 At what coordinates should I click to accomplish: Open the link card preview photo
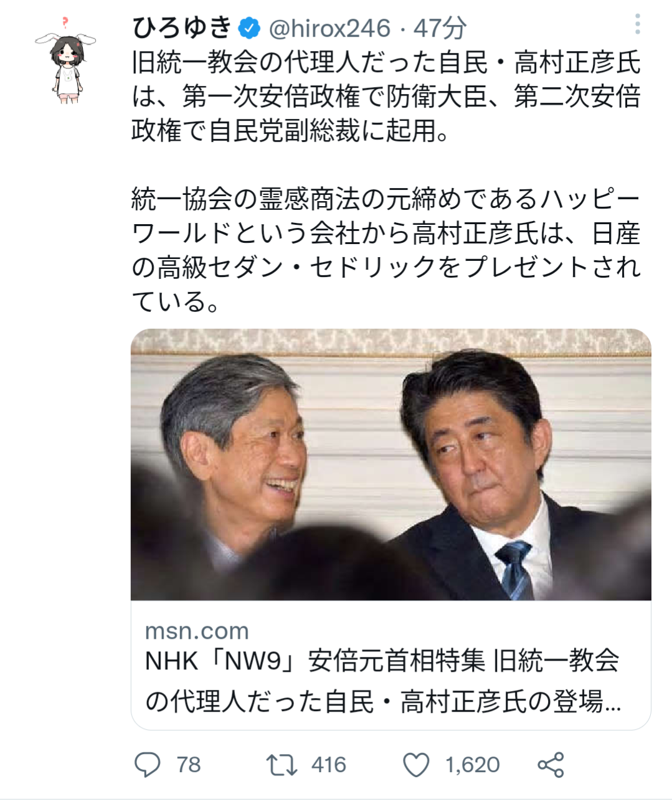pos(390,465)
